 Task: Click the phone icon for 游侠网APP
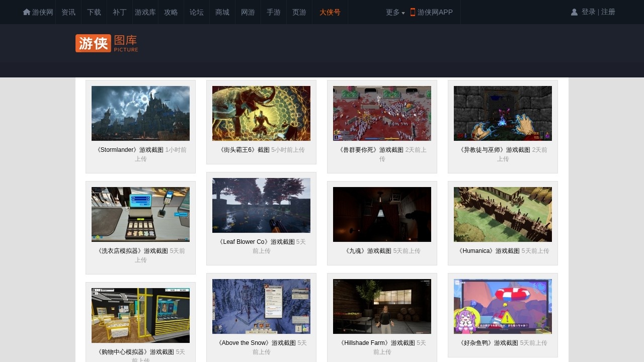(x=413, y=12)
